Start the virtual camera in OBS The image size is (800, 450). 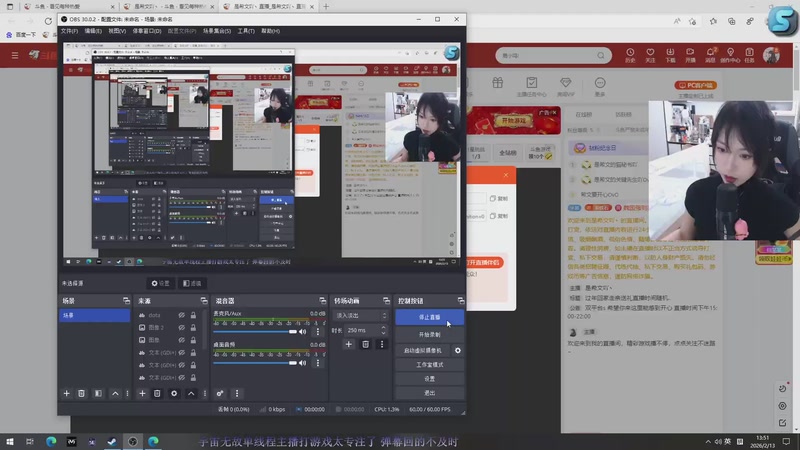click(x=423, y=351)
